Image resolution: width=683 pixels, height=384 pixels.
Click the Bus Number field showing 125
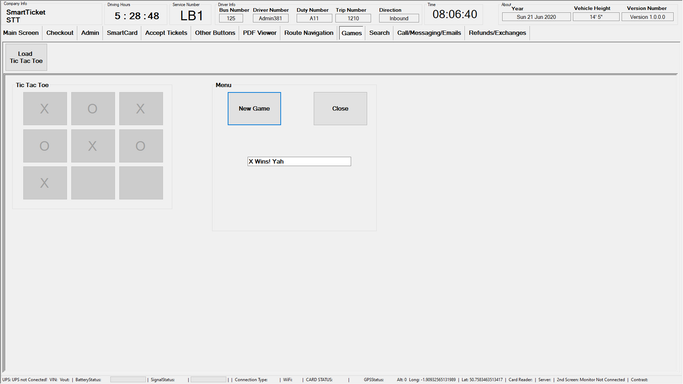coord(231,18)
